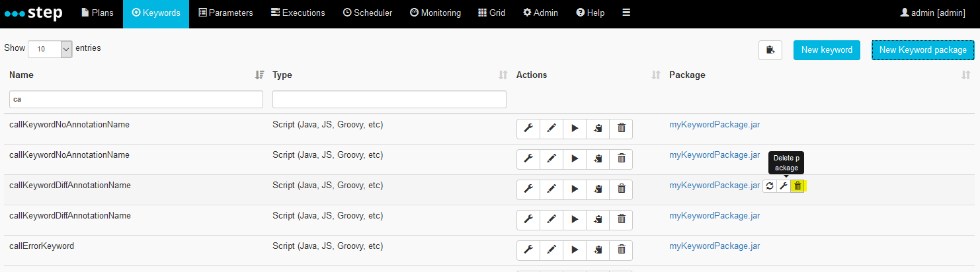Viewport: 980px width, 272px height.
Task: Click the New keyword button
Action: coord(827,50)
